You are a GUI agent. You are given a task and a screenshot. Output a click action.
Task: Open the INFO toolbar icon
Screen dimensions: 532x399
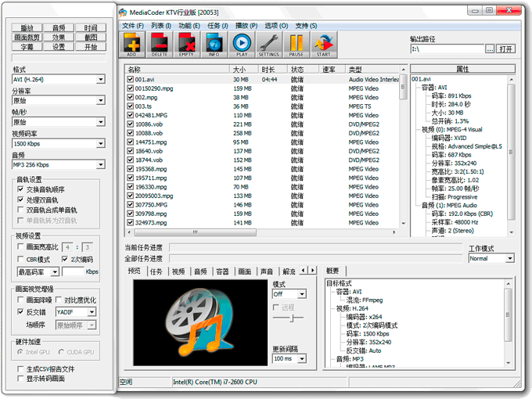pos(214,45)
